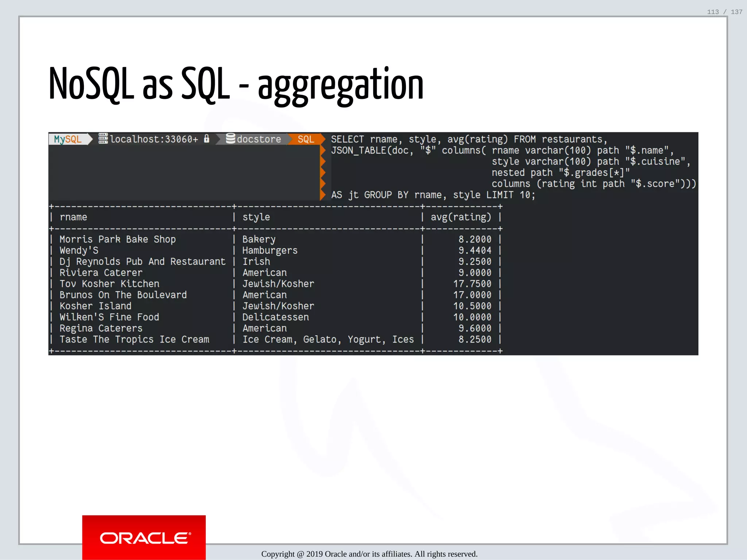Select the Kosher Island cell

(96, 306)
